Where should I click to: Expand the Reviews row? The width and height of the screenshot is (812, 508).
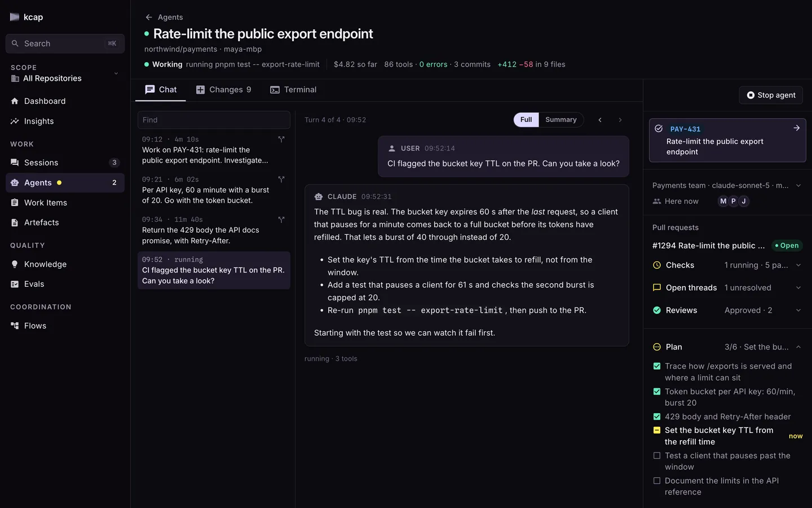[x=727, y=310]
